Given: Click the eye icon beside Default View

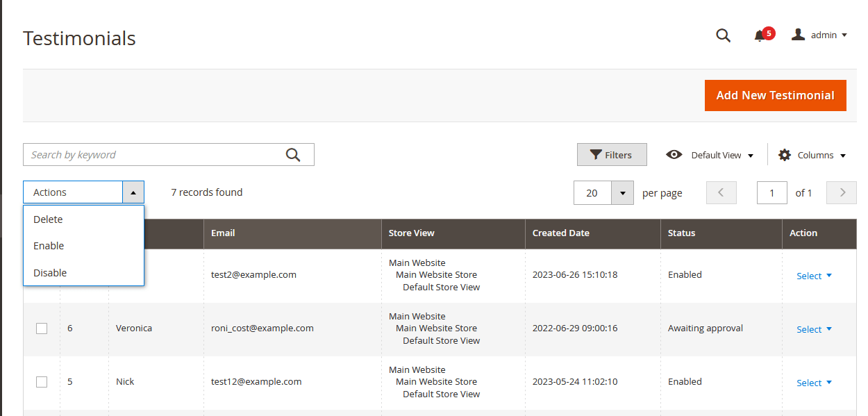Looking at the screenshot, I should coord(674,155).
